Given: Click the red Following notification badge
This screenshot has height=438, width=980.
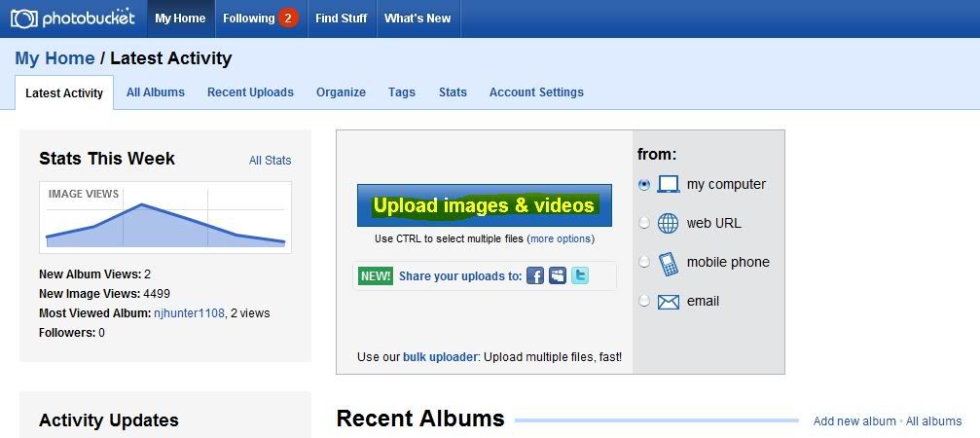Looking at the screenshot, I should coord(288,18).
